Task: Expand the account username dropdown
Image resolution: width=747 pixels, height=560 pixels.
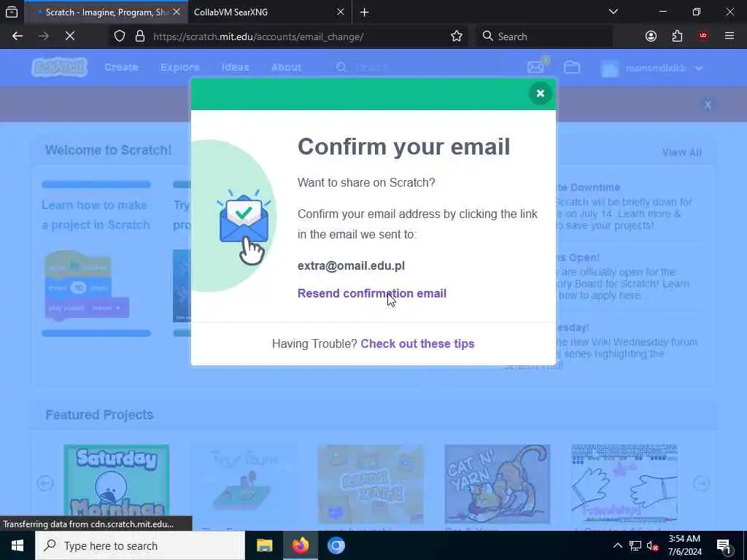Action: (652, 68)
